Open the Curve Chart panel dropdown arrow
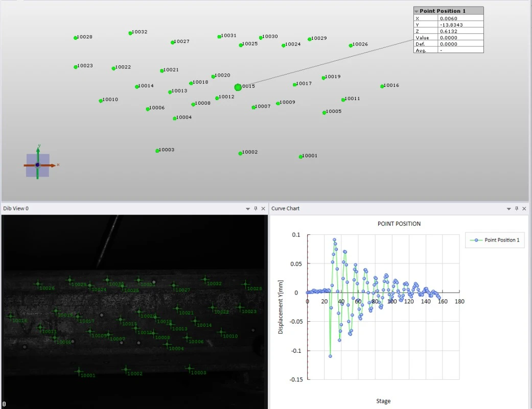The image size is (532, 409). [x=508, y=209]
